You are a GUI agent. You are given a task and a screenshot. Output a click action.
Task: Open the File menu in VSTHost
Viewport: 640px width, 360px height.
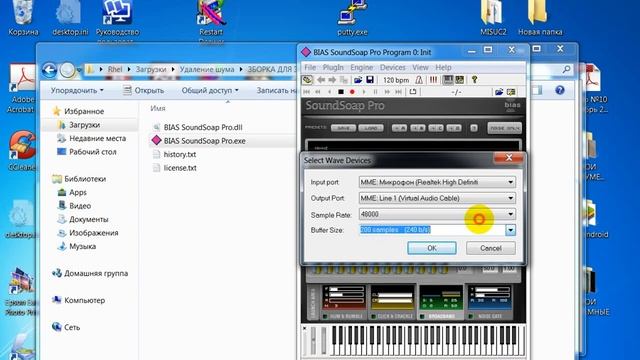[x=310, y=67]
